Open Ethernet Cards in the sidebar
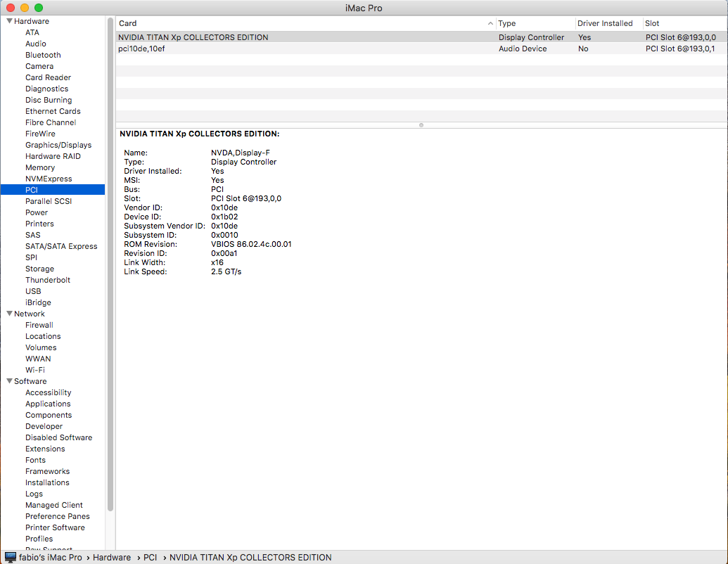 [x=53, y=111]
